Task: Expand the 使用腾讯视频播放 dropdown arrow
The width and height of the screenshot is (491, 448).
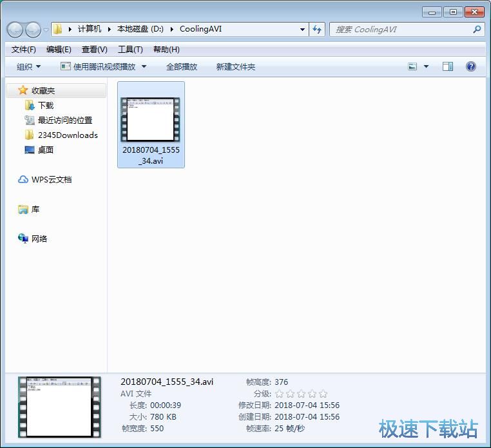Action: (144, 67)
